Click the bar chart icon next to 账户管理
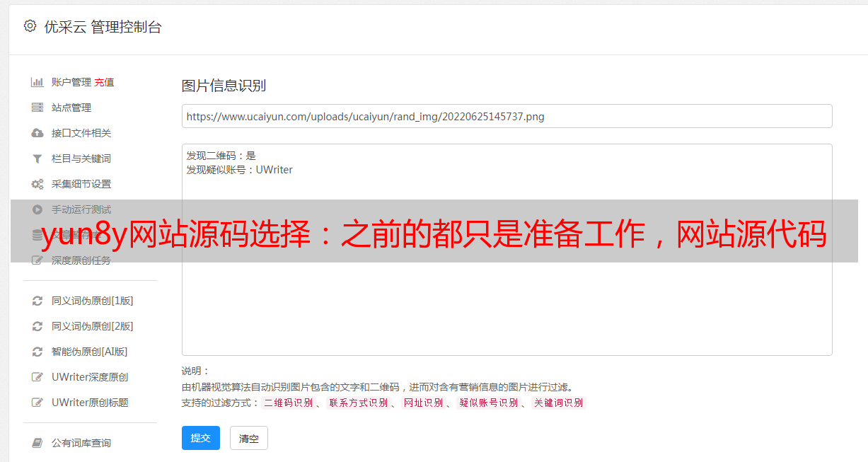The image size is (868, 462). (37, 82)
